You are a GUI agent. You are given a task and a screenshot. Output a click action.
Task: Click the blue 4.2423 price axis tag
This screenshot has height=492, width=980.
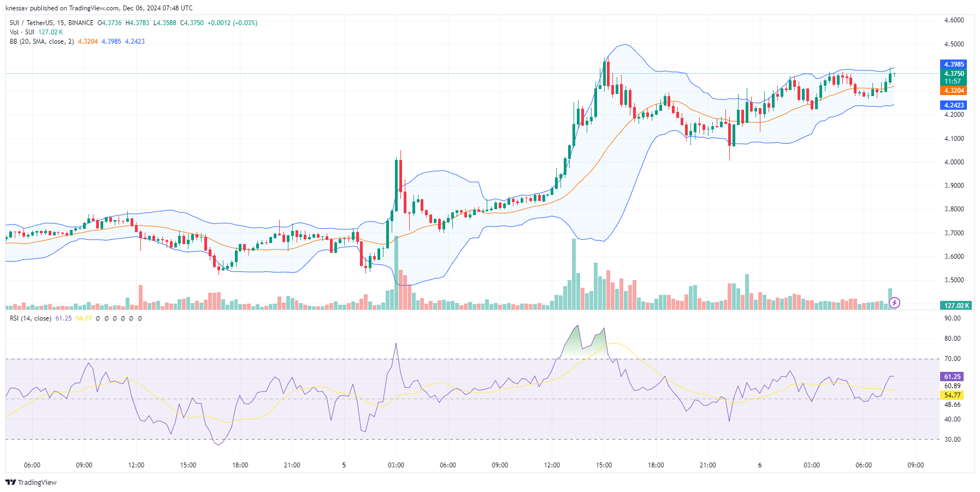[954, 105]
